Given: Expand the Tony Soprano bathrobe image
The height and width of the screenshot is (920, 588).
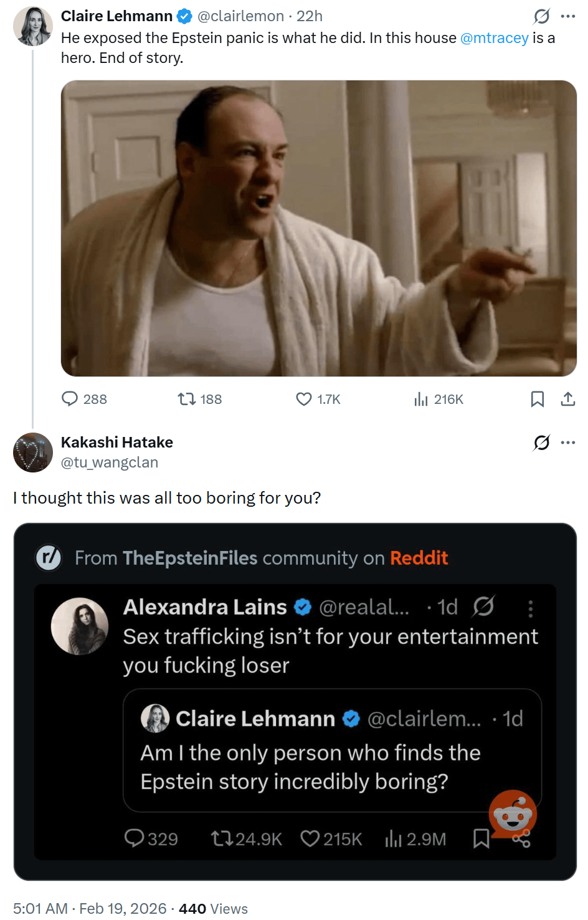Looking at the screenshot, I should coord(318,228).
